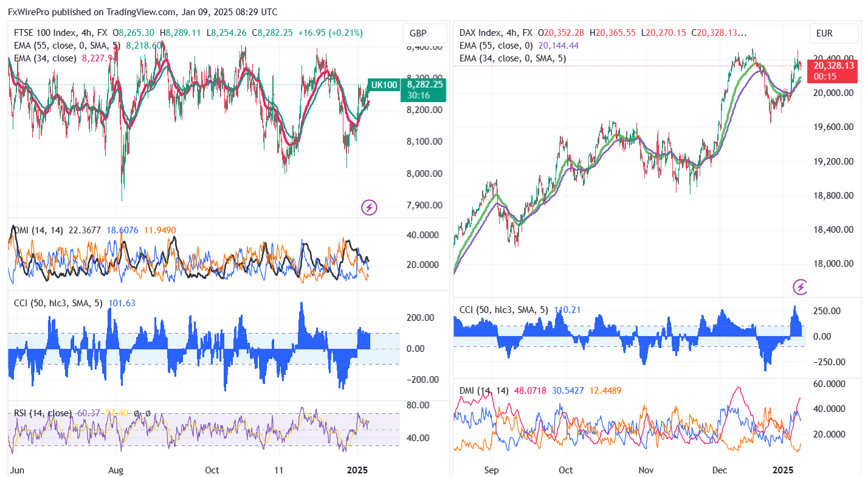The height and width of the screenshot is (477, 868).
Task: Click the purple lightning icon on DAX chart
Action: (801, 287)
